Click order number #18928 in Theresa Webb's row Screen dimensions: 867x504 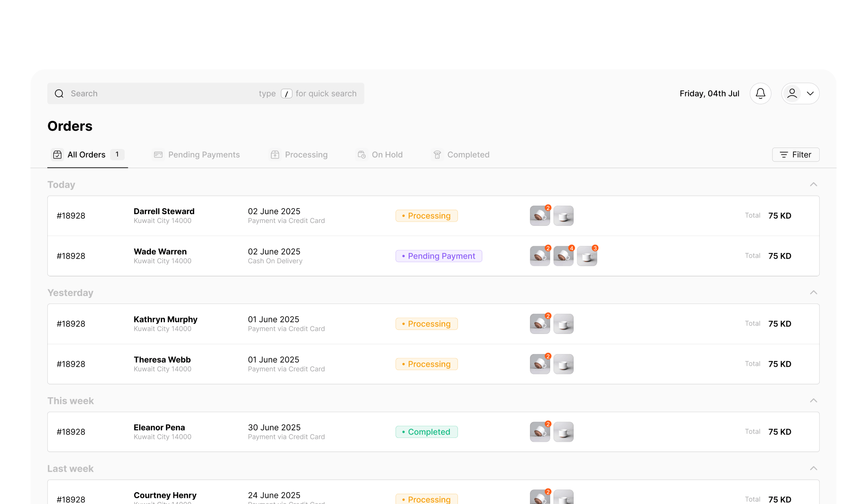(x=71, y=364)
